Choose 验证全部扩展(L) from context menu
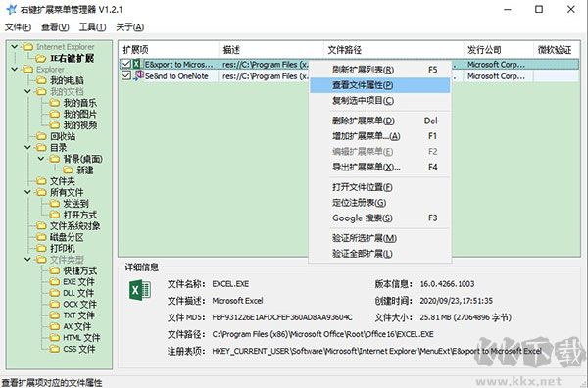Viewport: 588px width, 388px height. 380,254
